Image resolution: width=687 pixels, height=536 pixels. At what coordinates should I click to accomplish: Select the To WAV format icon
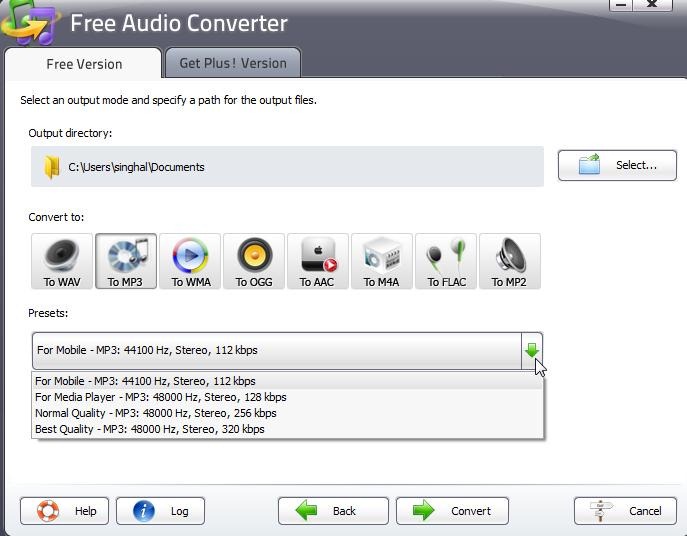click(62, 262)
